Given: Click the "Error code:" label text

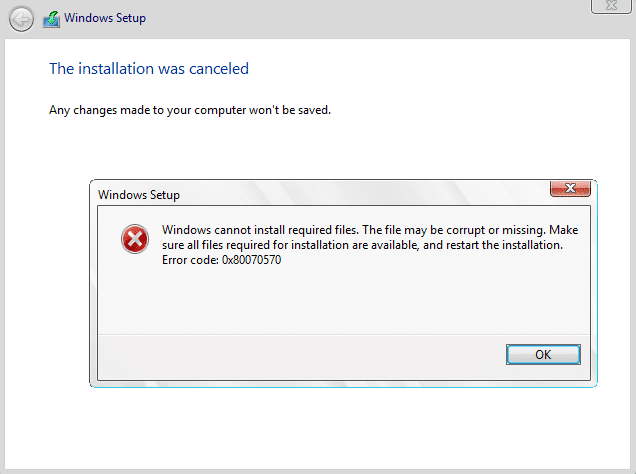Looking at the screenshot, I should 190,260.
